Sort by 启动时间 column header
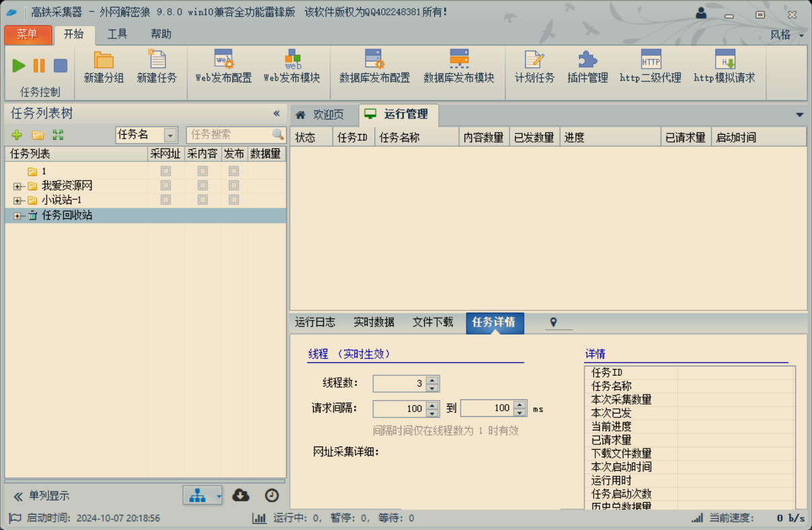Viewport: 812px width, 530px height. [758, 137]
